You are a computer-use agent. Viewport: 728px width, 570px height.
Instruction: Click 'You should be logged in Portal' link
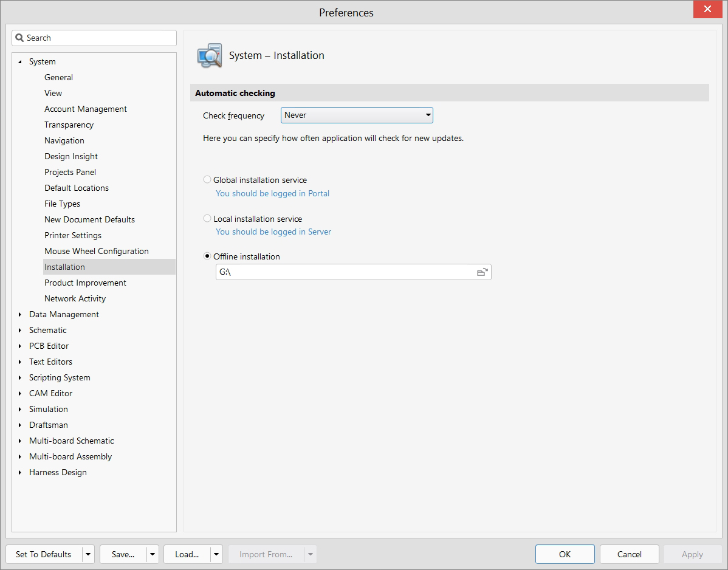pos(272,193)
